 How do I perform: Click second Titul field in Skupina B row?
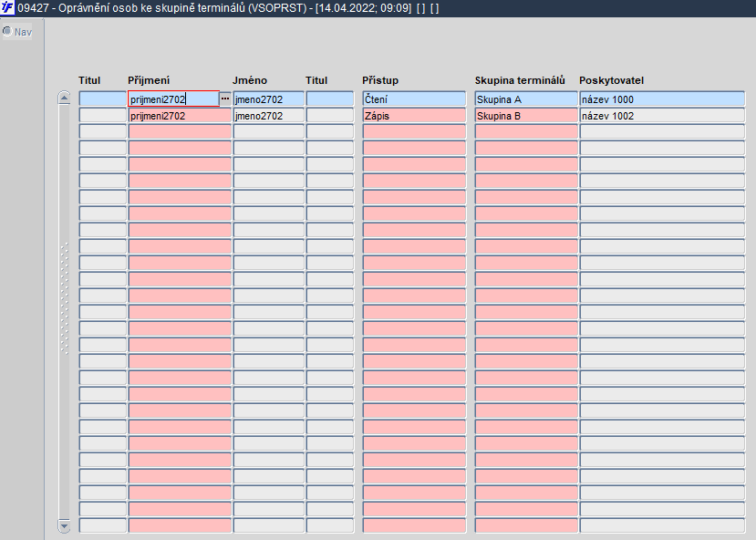coord(330,115)
